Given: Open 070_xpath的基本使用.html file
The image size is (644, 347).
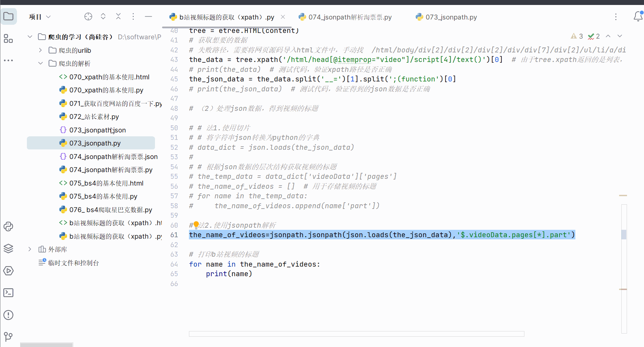Looking at the screenshot, I should 109,77.
